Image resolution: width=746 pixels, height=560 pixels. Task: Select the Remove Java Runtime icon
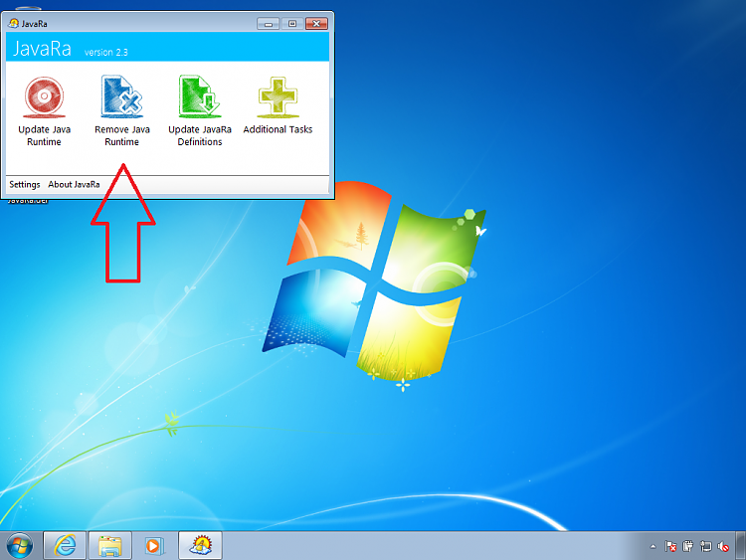(121, 96)
